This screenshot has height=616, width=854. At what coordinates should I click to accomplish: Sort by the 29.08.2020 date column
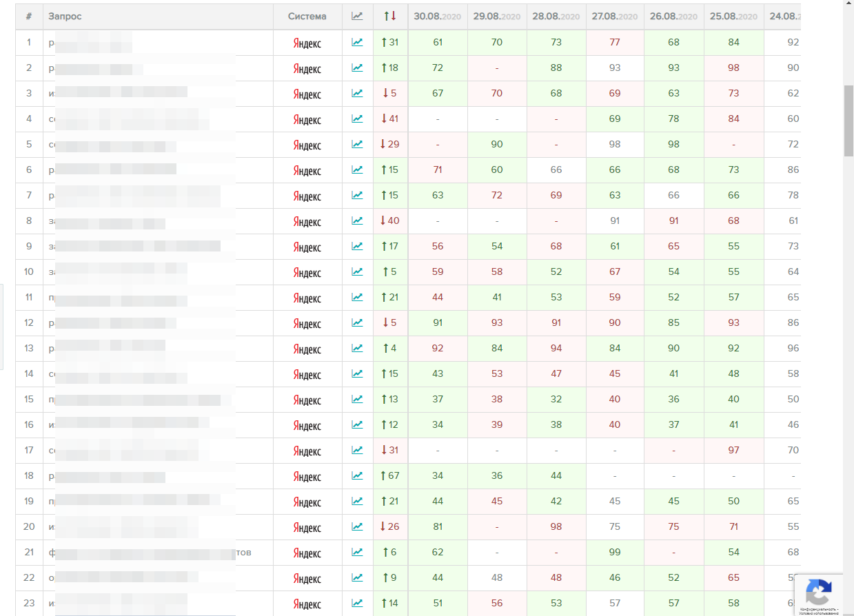click(497, 16)
